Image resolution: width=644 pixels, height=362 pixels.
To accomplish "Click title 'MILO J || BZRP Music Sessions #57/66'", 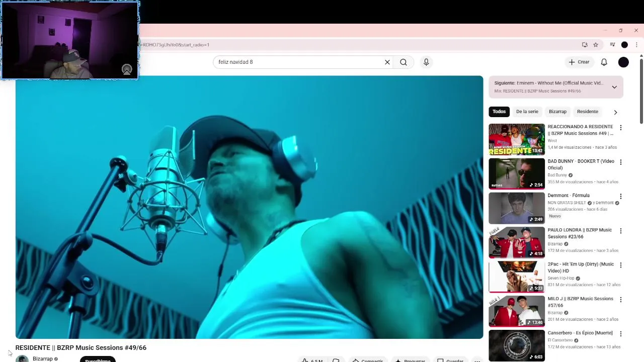I will point(581,302).
